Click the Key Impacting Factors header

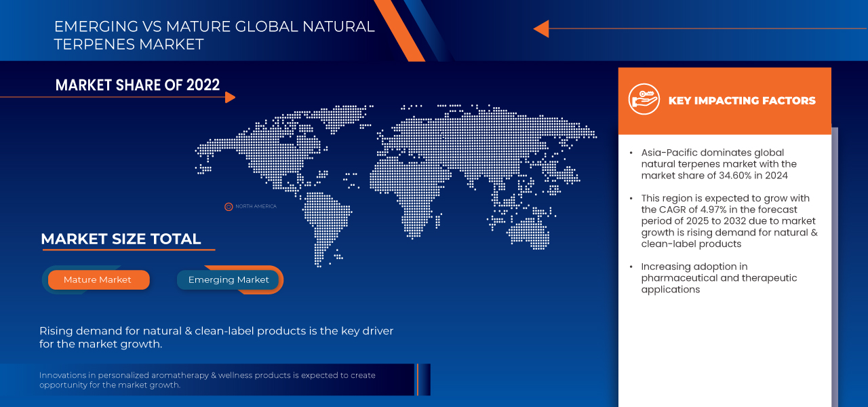click(x=741, y=100)
